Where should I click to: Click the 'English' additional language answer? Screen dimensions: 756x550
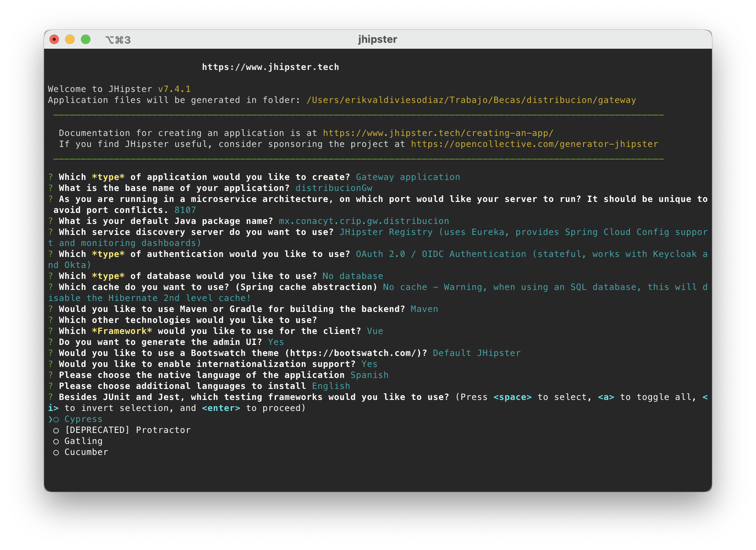coord(331,386)
